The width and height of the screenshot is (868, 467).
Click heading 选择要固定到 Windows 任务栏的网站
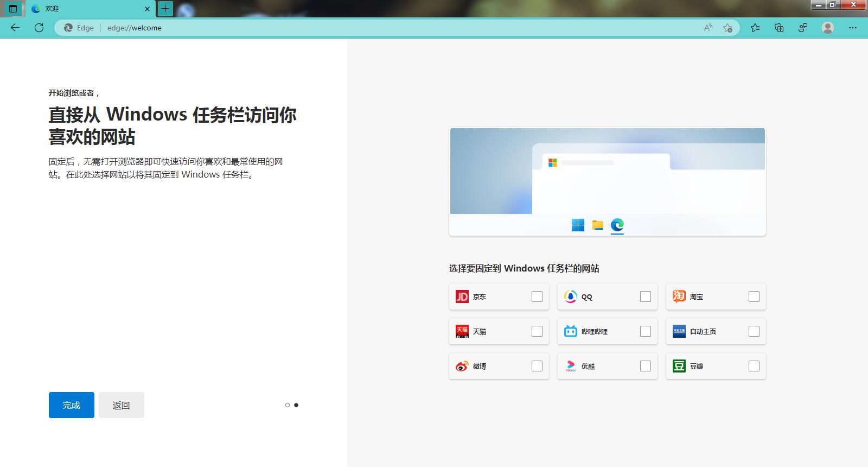pos(524,268)
